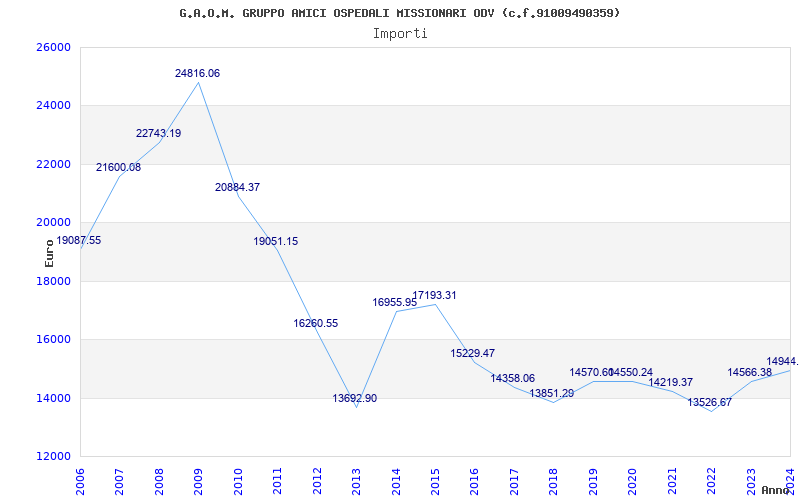
Task: Click y-axis tick 26000
Action: pos(54,47)
